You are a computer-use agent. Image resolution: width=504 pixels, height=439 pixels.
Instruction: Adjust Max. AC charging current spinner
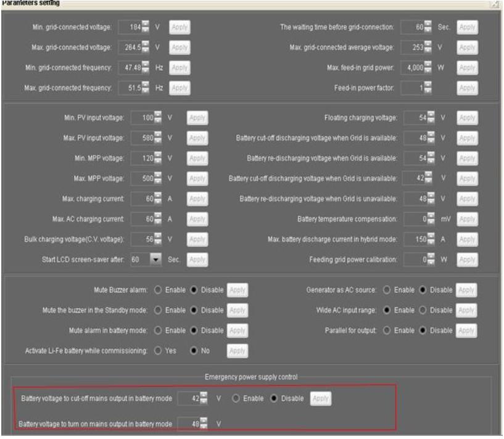tap(158, 219)
